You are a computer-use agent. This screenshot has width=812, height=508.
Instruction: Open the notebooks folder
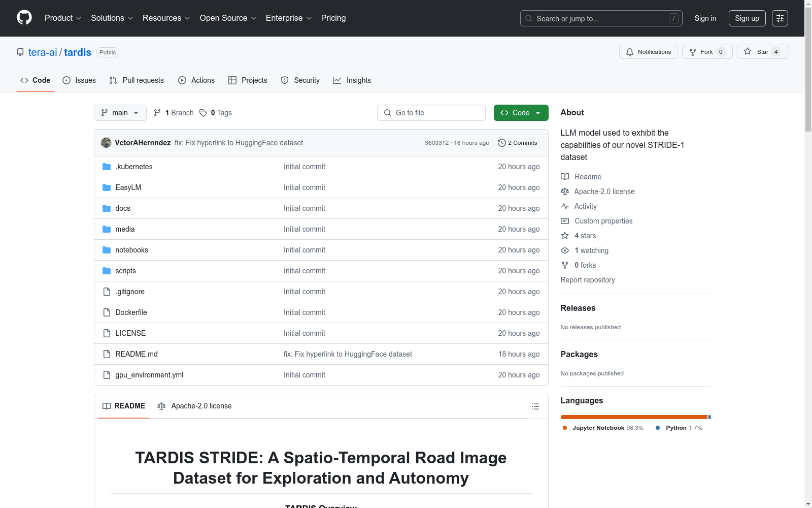tap(131, 250)
